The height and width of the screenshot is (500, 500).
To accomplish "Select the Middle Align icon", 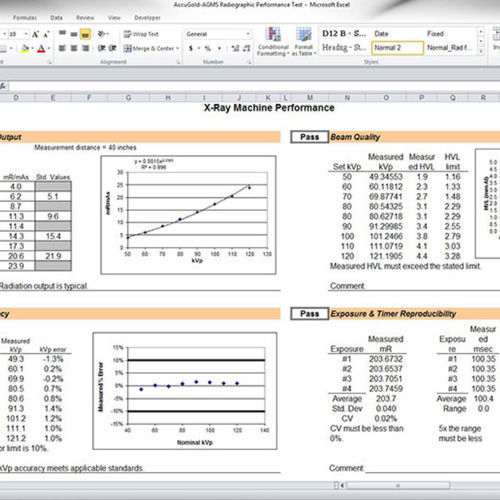I will [74, 33].
